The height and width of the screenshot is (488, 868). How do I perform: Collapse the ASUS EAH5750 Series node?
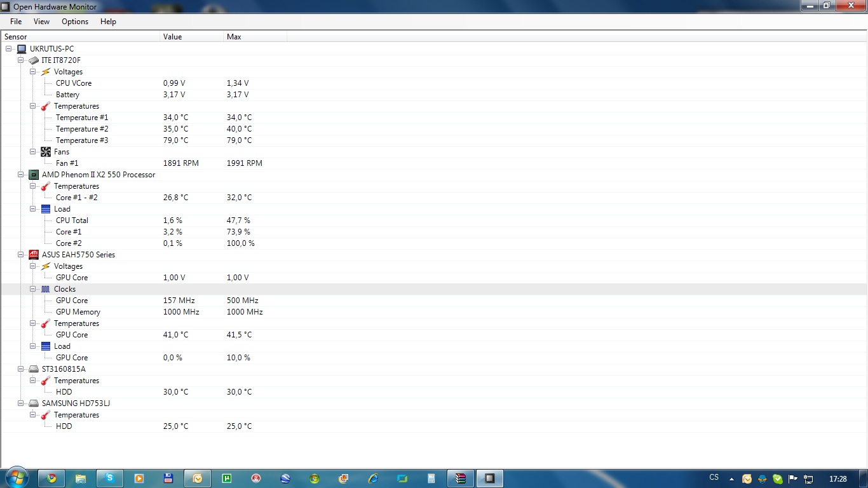click(21, 255)
